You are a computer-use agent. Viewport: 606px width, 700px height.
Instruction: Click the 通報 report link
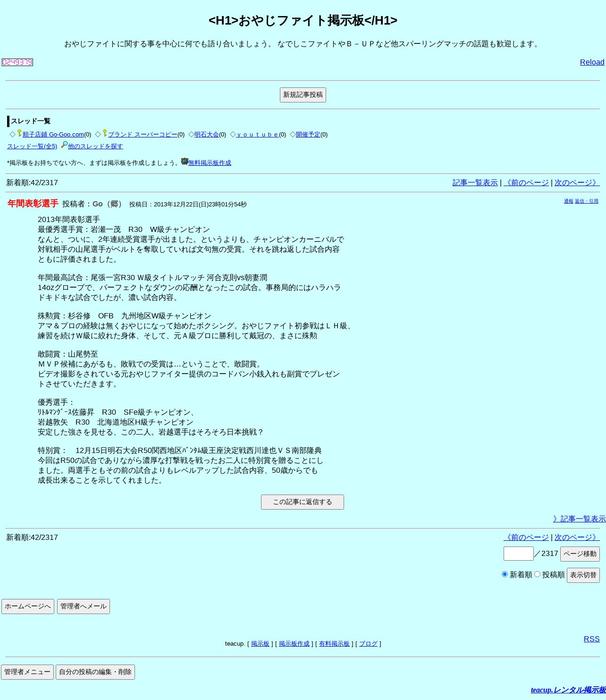coord(569,201)
